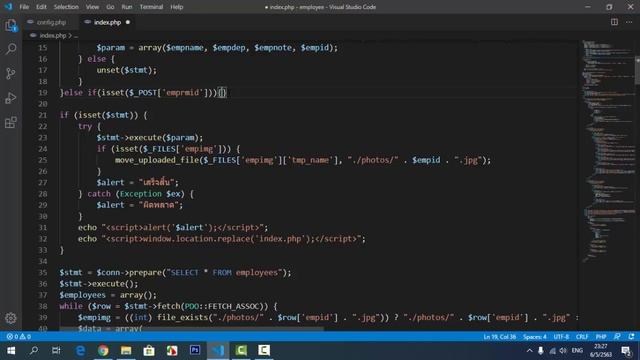Click the $stmt->execute($param) line
The height and width of the screenshot is (360, 640).
[150, 138]
